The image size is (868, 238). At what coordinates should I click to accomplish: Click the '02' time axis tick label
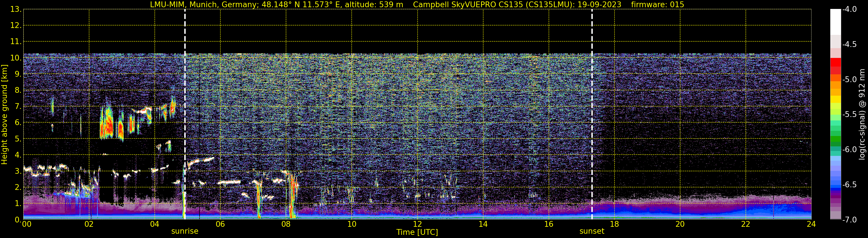(89, 224)
